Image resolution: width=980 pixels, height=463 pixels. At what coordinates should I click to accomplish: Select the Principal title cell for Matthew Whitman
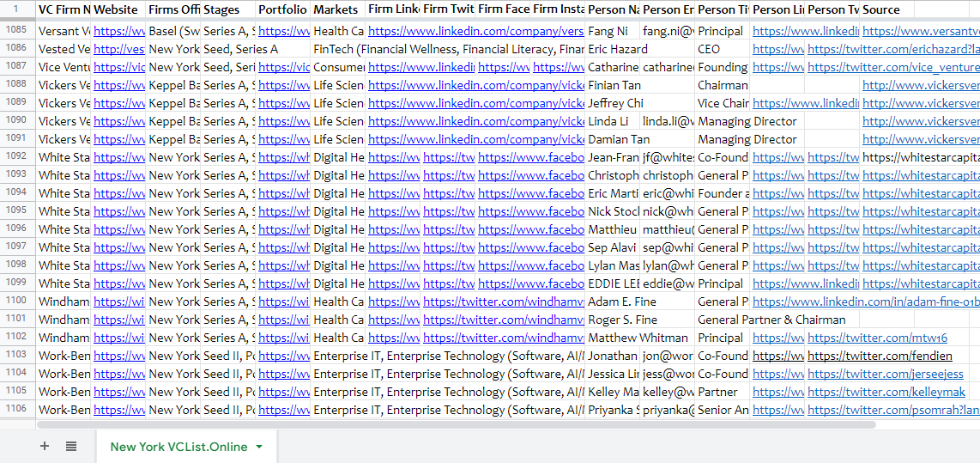tap(723, 338)
